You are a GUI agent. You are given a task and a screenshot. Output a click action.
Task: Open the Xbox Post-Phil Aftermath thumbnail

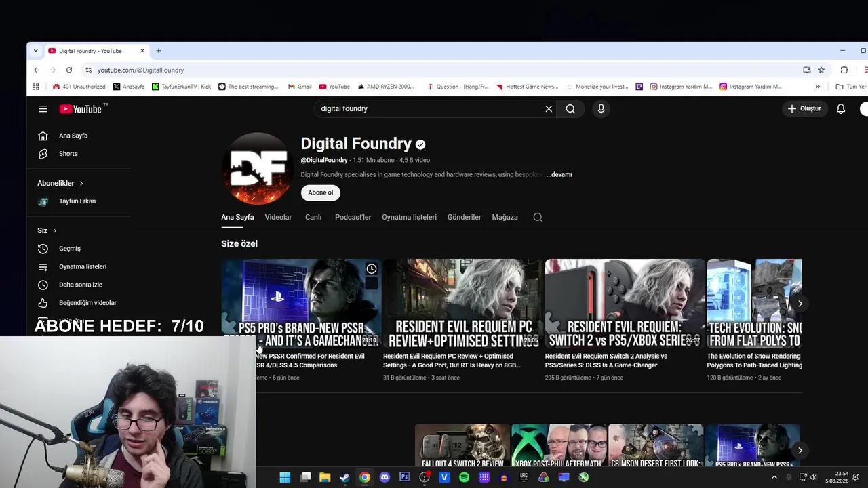[x=559, y=445]
